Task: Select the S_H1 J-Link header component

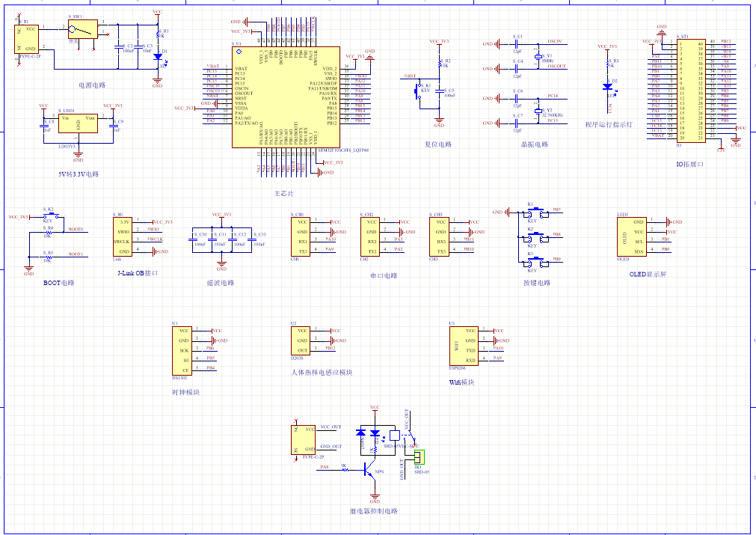Action: coord(122,237)
